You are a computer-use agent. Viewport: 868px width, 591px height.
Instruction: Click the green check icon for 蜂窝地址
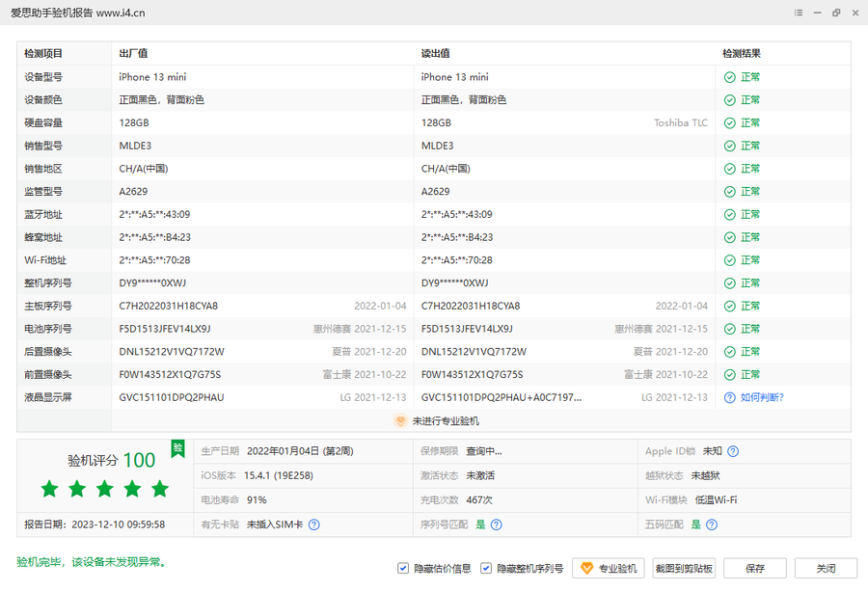pos(730,237)
